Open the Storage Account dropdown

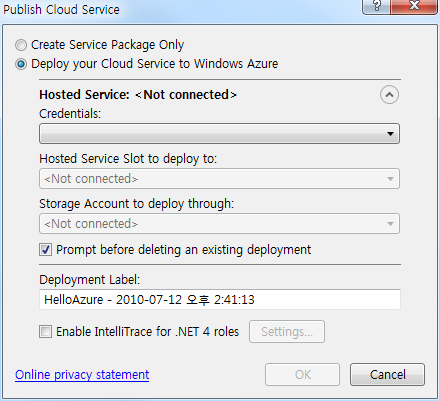click(219, 224)
